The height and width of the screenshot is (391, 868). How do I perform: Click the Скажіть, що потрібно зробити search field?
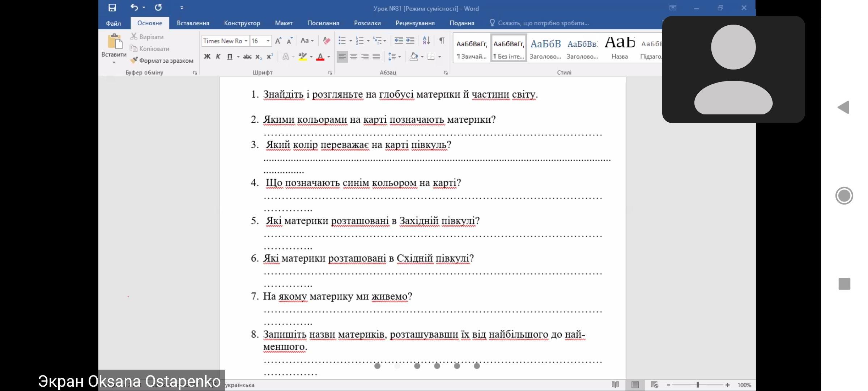pyautogui.click(x=543, y=23)
